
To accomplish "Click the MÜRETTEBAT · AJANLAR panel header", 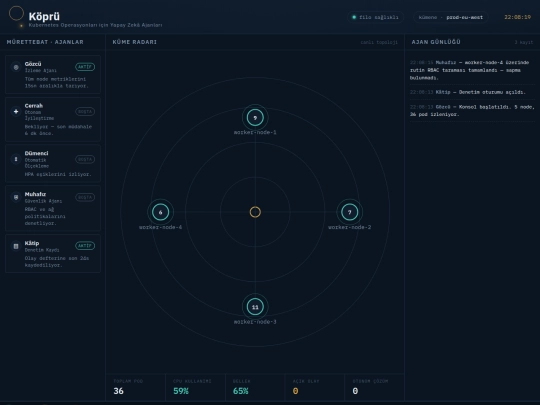I will coord(45,42).
